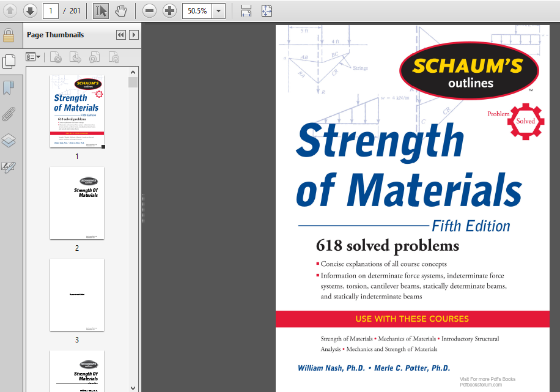Click author name William Nash, Ph.D.
The image size is (560, 392).
pos(331,368)
